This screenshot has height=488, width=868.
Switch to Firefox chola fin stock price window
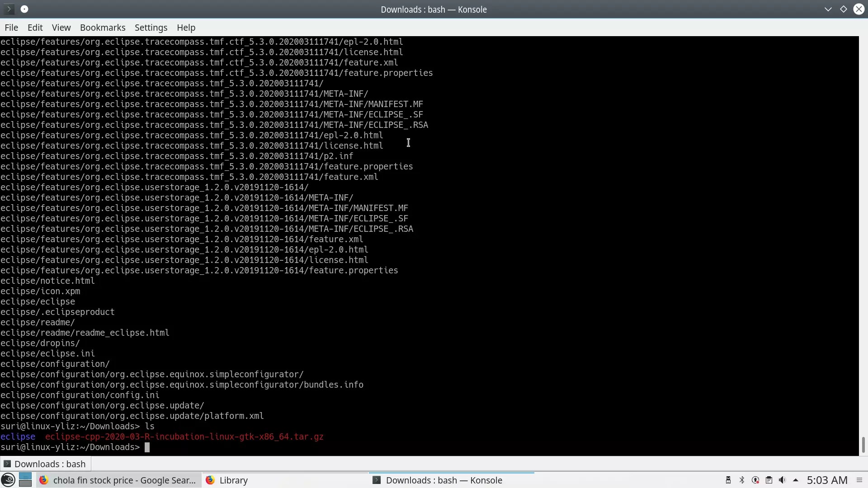118,480
